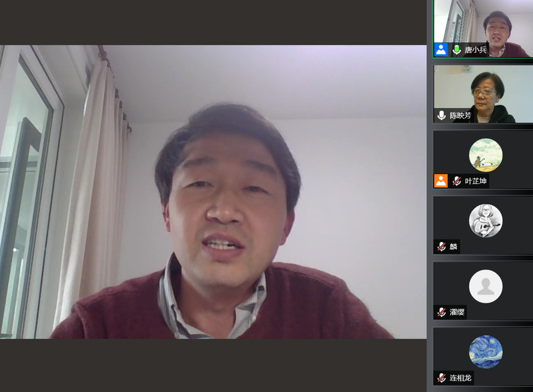The height and width of the screenshot is (392, 533).
Task: Click the main speaker video view
Action: coord(213,192)
